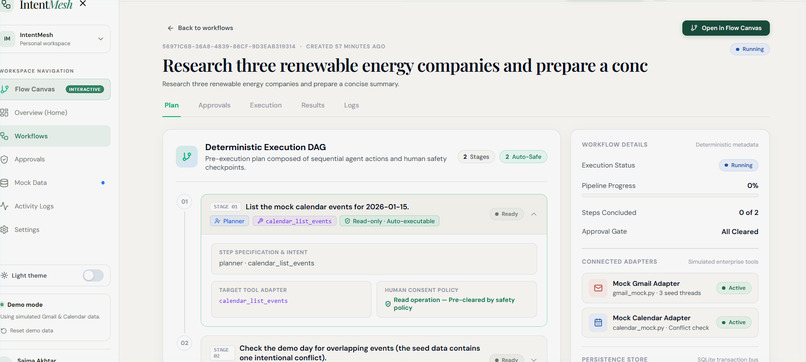Click the 01 step number marker
806x362 pixels.
point(185,202)
